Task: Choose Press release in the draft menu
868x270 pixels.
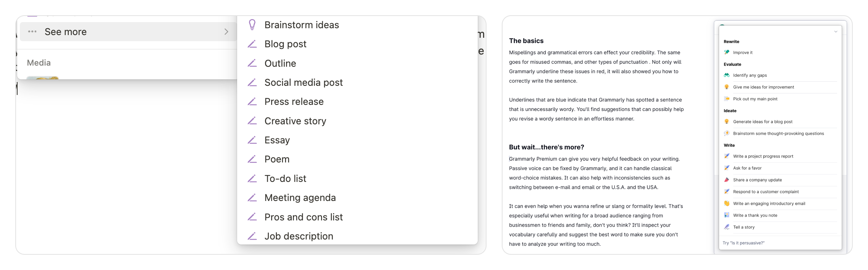Action: click(x=294, y=101)
